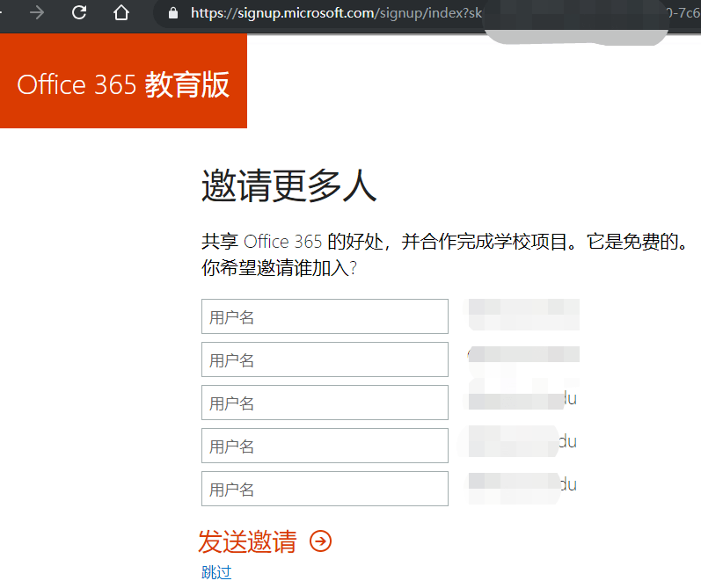
Task: Click the Office 365 教育版 orange banner
Action: (123, 81)
